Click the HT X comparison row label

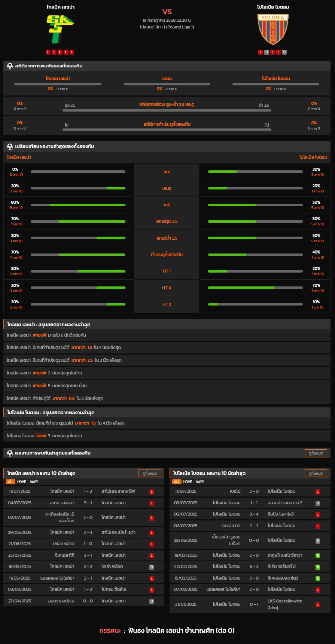167,288
